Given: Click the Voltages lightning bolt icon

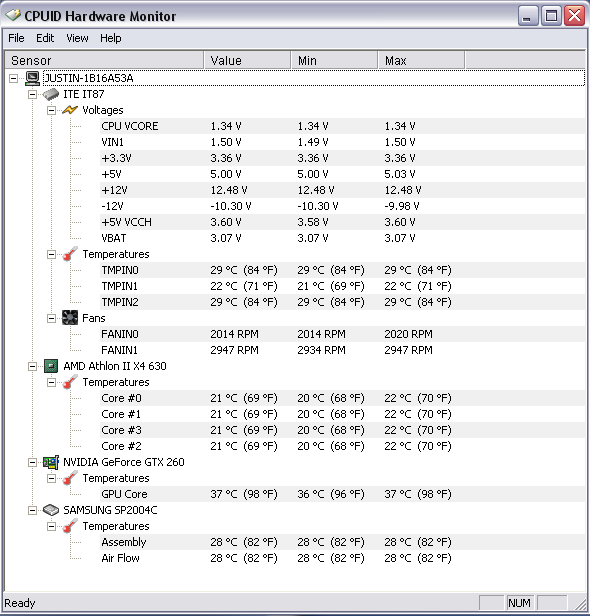Looking at the screenshot, I should (70, 110).
